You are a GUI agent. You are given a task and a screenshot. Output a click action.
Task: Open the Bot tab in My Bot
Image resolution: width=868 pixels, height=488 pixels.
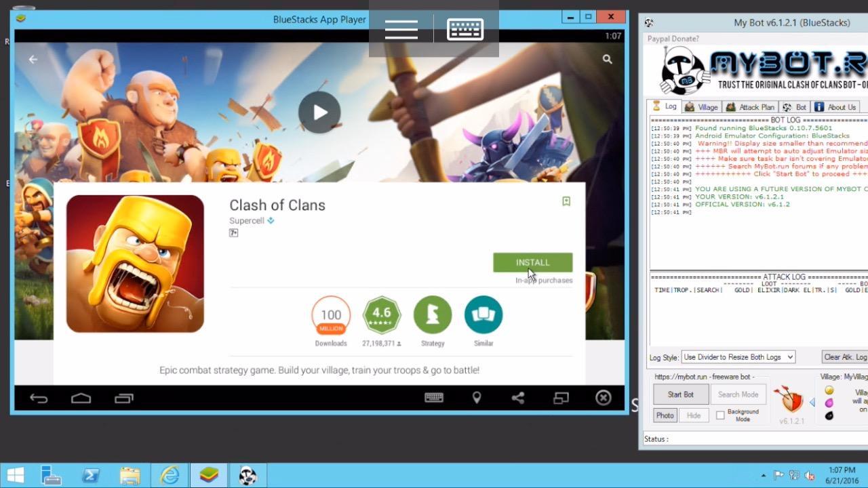pyautogui.click(x=794, y=107)
